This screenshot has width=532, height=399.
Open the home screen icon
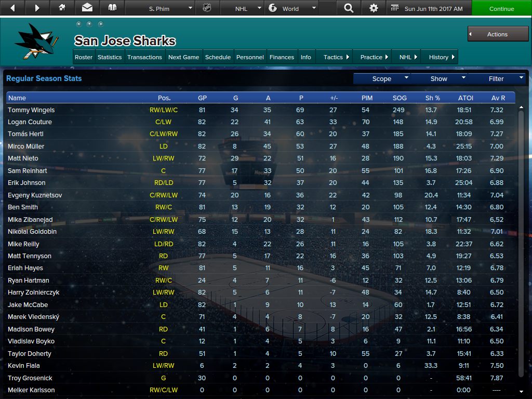(x=62, y=8)
